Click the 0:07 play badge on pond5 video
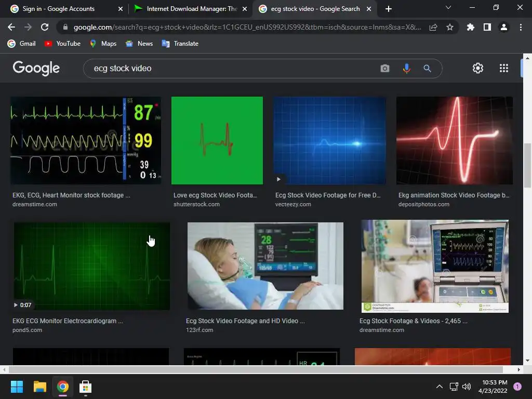532x399 pixels. (22, 305)
